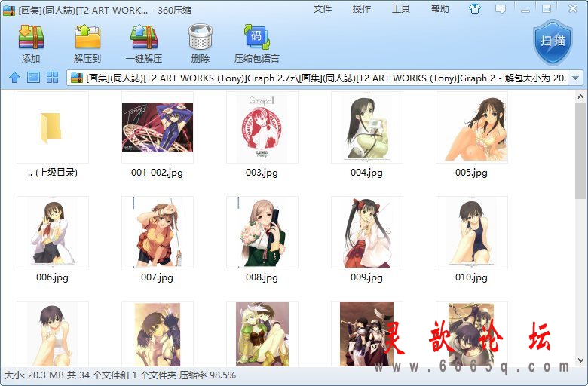Screen dimensions: 588x386
Task: Open the 操作 menu
Action: [362, 8]
